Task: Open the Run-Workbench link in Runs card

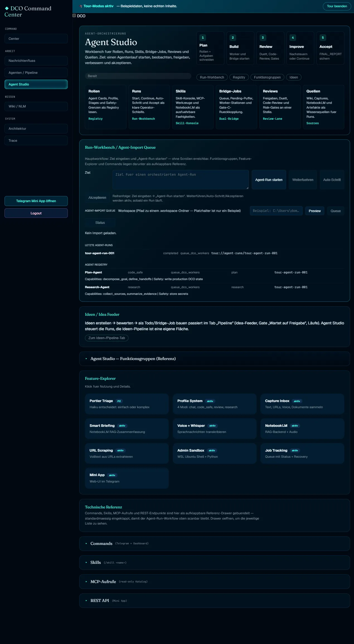Action: [143, 119]
